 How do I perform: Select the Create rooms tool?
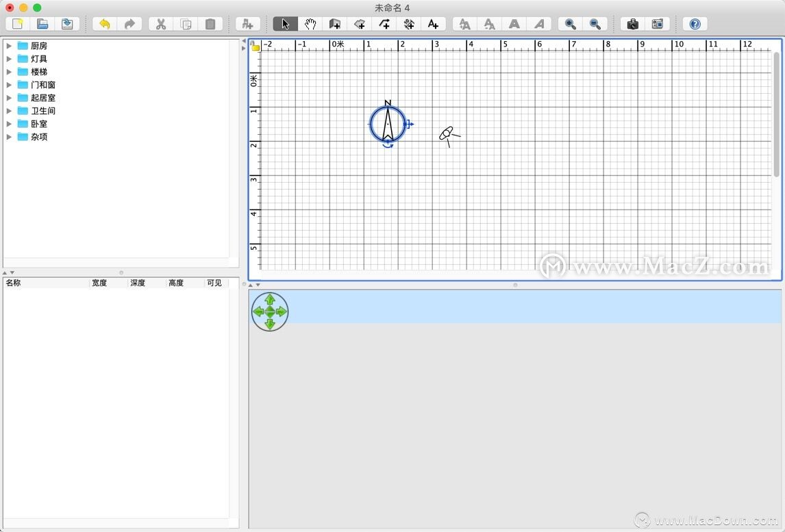pos(360,24)
